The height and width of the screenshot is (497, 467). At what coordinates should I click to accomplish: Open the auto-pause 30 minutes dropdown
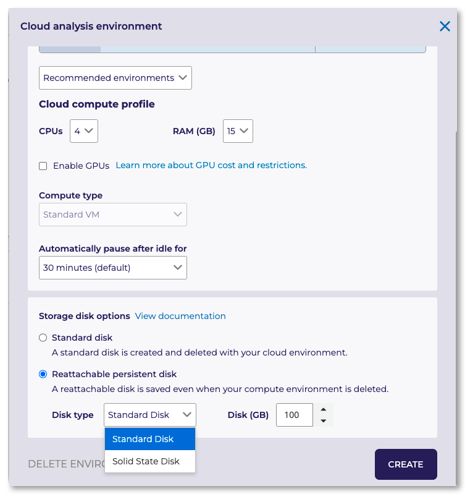(113, 268)
